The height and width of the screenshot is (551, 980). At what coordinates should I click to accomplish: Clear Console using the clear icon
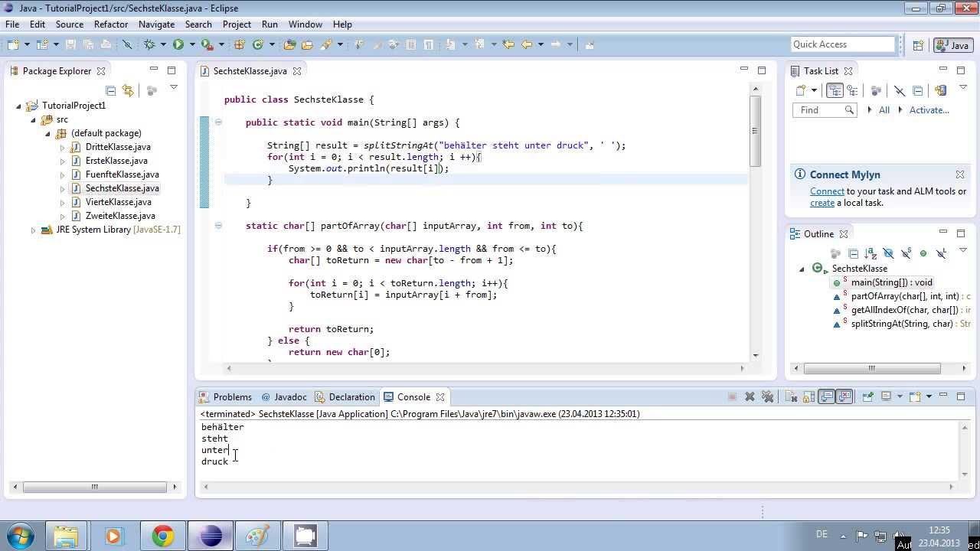click(x=791, y=396)
